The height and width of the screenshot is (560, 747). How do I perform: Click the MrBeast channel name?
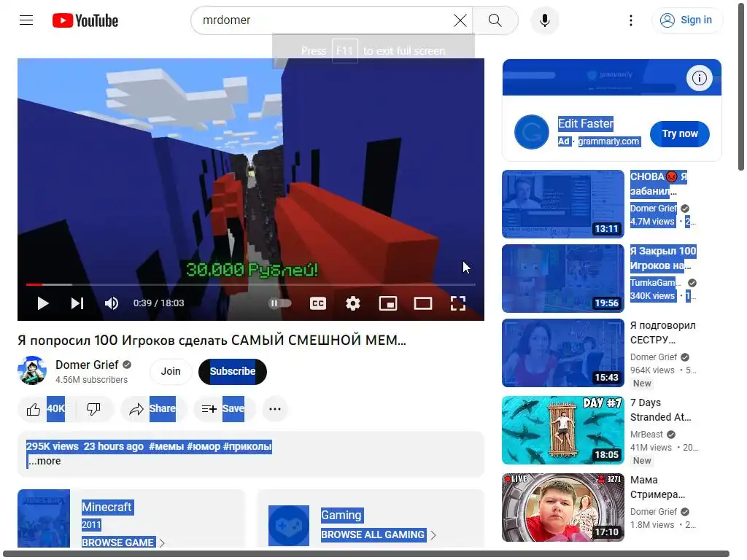646,435
